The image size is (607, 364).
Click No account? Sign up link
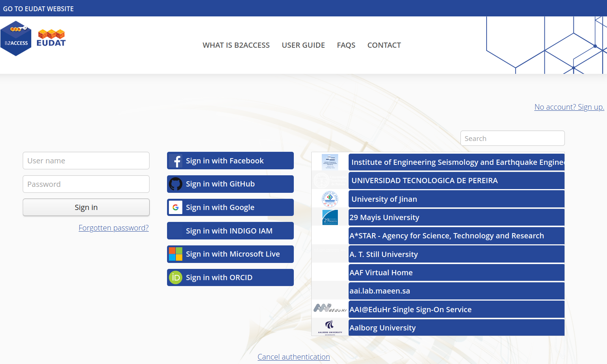click(569, 107)
